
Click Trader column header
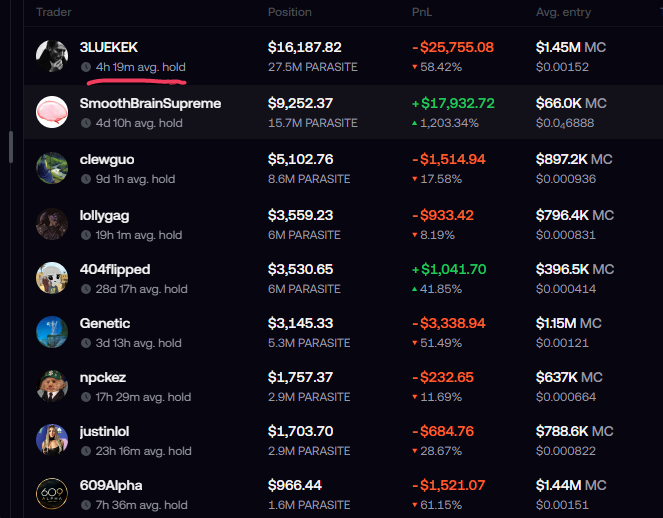(x=54, y=12)
